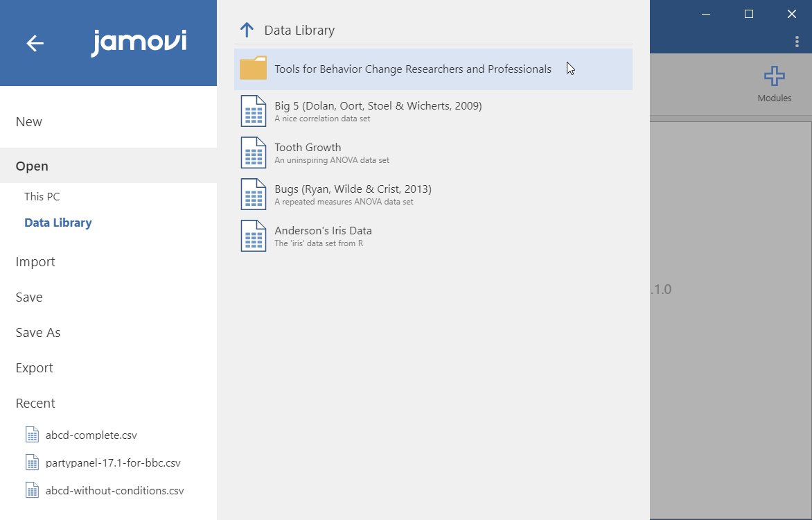The height and width of the screenshot is (520, 812).
Task: Open recent file abcd-without-conditions.csv
Action: coord(114,490)
